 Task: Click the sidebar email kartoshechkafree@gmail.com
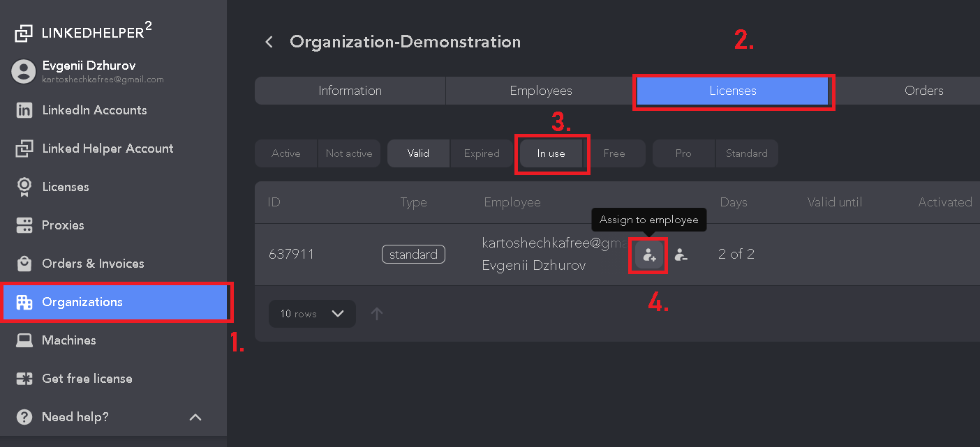(x=103, y=79)
